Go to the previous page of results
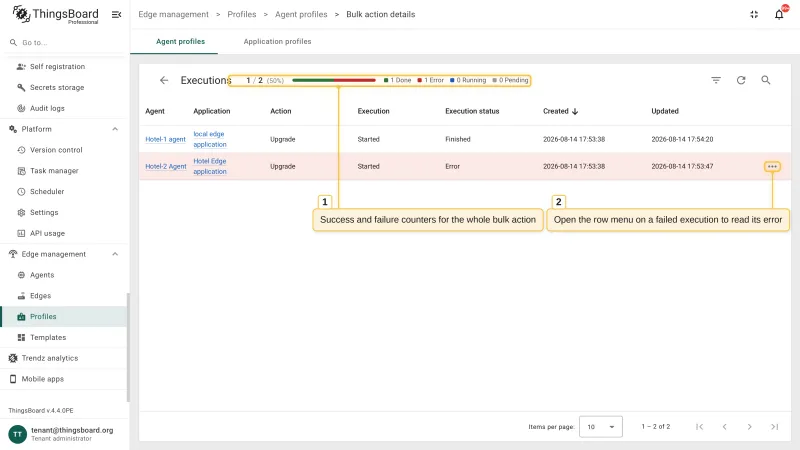Screen dimensions: 800x450 point(724,427)
